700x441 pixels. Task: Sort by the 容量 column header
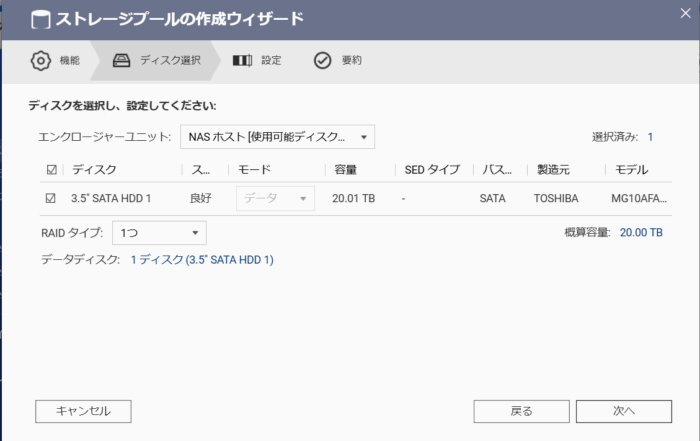[x=346, y=170]
